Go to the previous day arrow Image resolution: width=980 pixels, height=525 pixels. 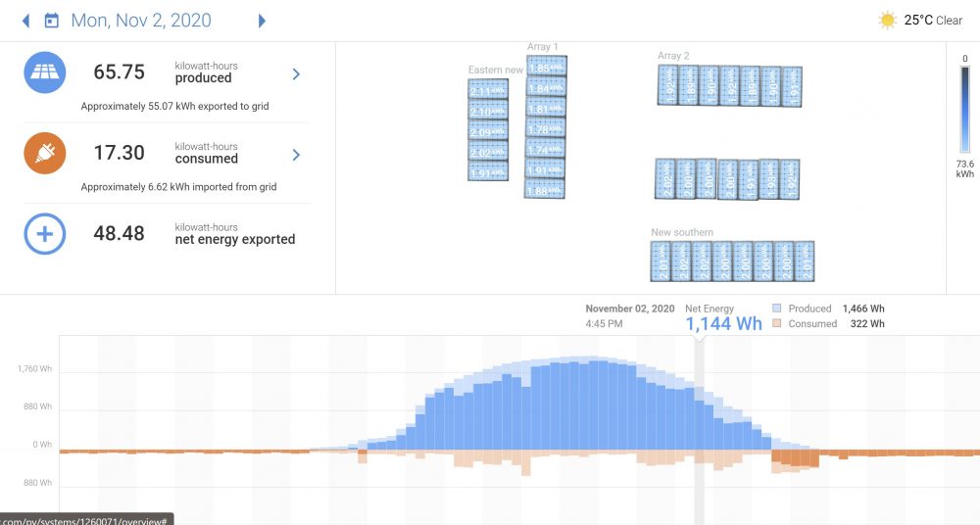[x=25, y=21]
